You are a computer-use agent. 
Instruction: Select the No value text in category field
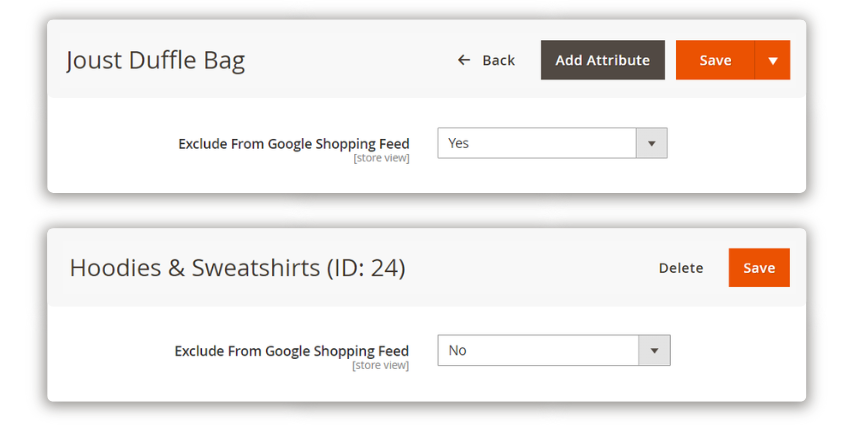point(457,350)
